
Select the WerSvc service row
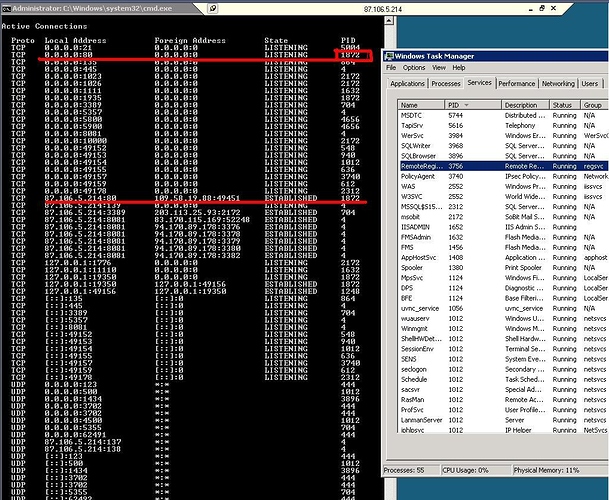click(503, 136)
